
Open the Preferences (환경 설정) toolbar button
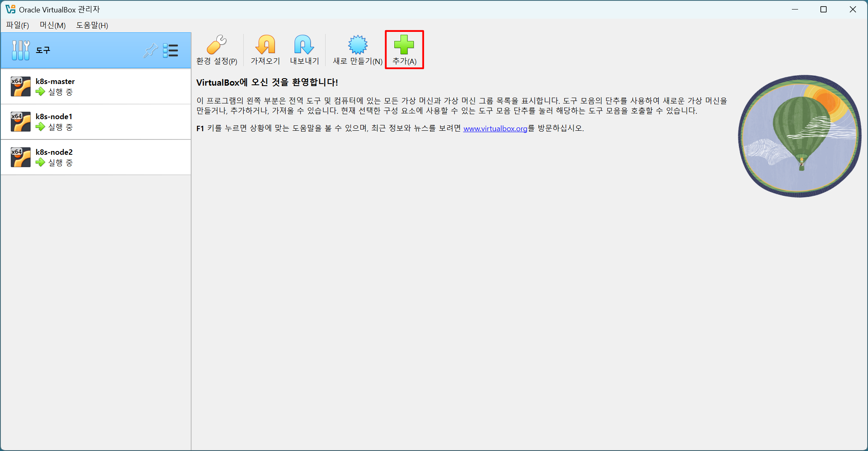216,50
